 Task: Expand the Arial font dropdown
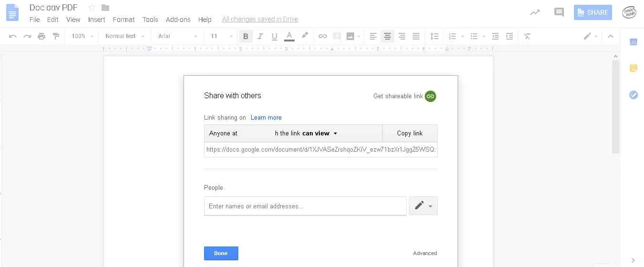(x=178, y=36)
